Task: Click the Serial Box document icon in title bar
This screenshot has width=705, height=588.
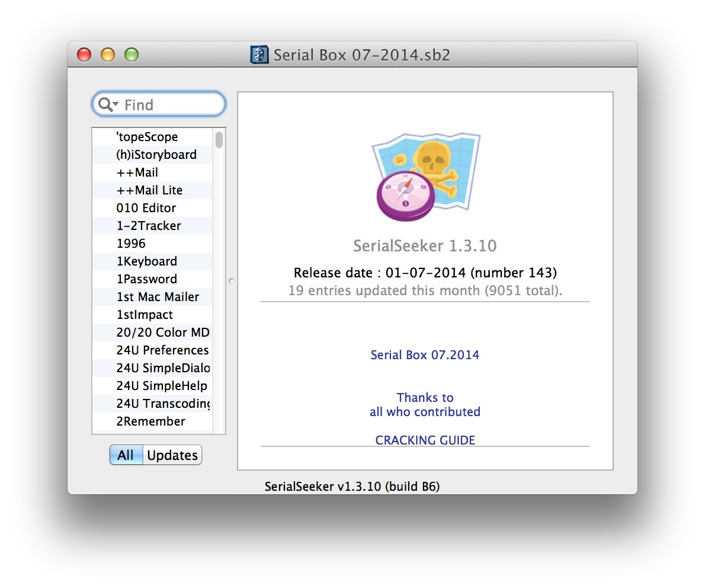Action: pyautogui.click(x=259, y=55)
